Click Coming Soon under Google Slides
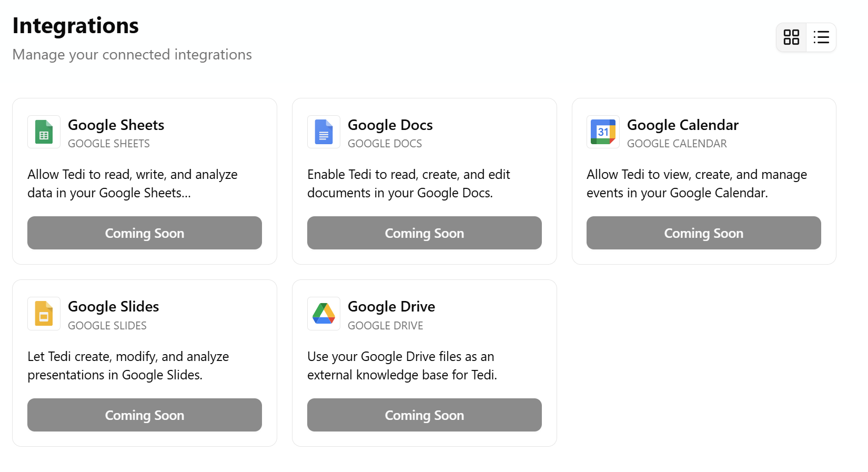The height and width of the screenshot is (472, 868). 145,415
